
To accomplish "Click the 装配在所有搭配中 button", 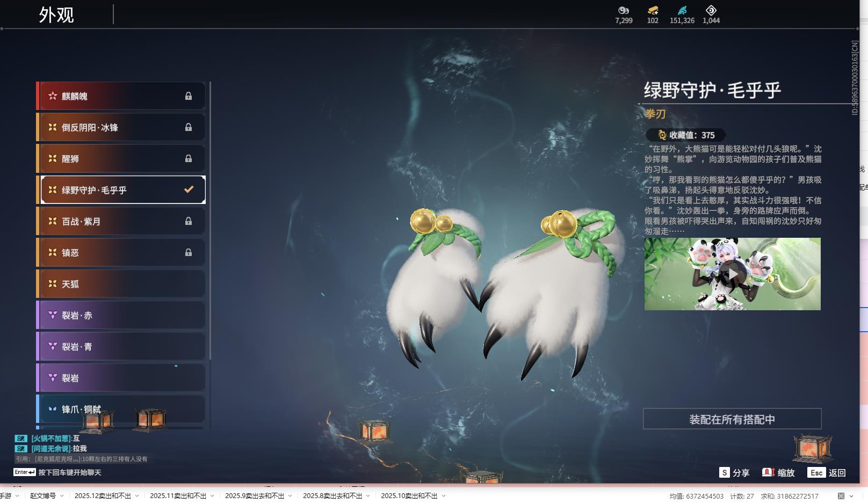I will 732,419.
